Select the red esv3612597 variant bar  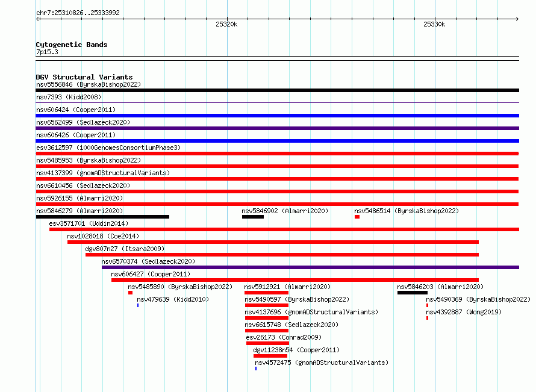pos(277,154)
